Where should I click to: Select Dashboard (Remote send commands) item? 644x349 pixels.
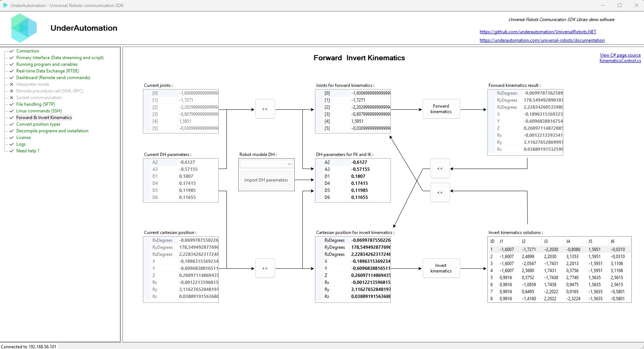coord(53,78)
